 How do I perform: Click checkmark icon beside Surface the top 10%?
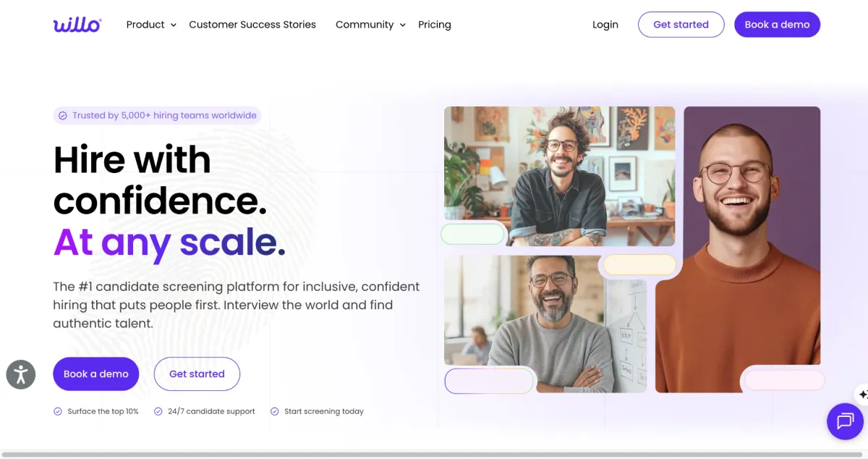click(x=58, y=411)
